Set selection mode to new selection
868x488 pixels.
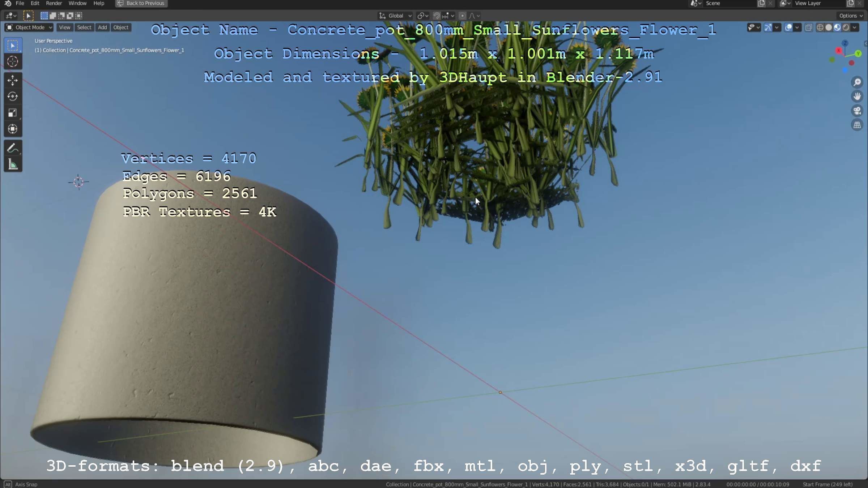[44, 16]
